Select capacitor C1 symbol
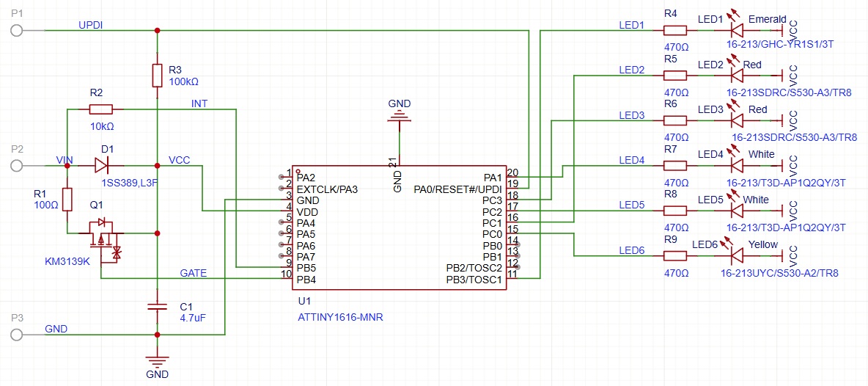The width and height of the screenshot is (868, 386). click(157, 306)
